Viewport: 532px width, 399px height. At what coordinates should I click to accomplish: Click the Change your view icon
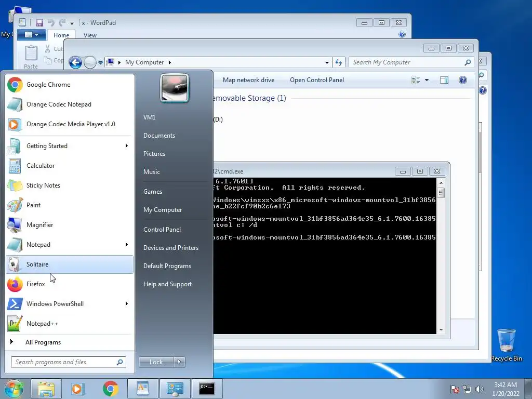click(x=416, y=80)
